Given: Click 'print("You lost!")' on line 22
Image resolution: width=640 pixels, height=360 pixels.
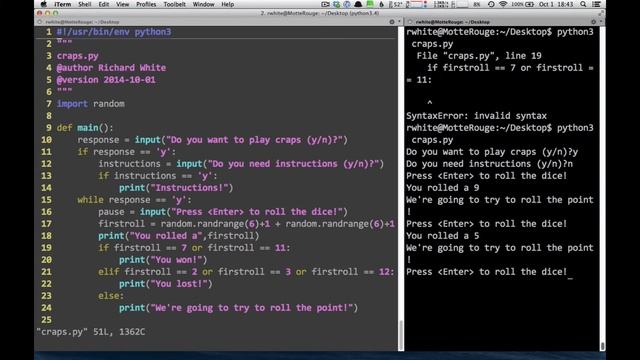Looking at the screenshot, I should pos(166,284).
